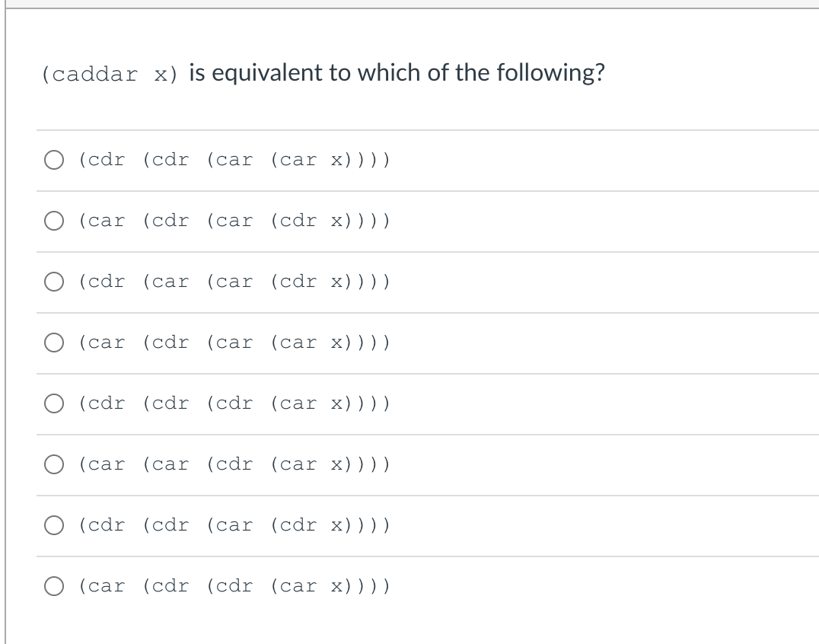Click the sixth answer text (car (car (cdr (car x))))
This screenshot has height=644, width=819.
234,464
